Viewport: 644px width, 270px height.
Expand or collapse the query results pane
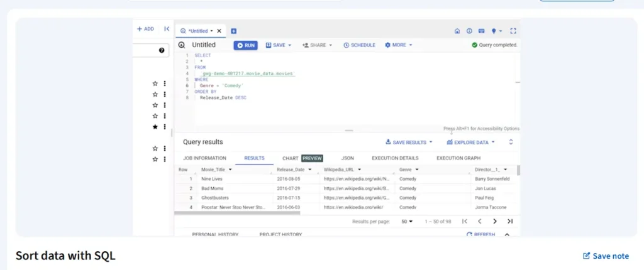coord(511,142)
